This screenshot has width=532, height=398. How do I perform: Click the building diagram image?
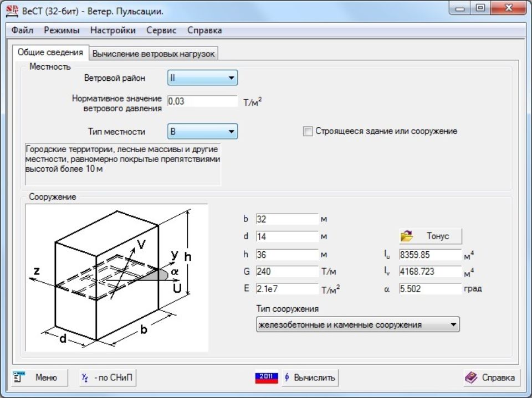(x=116, y=278)
